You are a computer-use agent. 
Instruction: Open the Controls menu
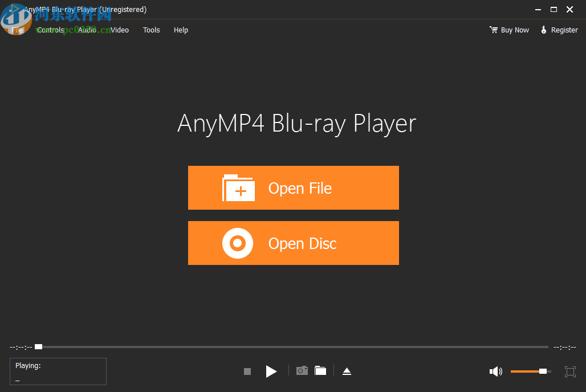point(50,30)
